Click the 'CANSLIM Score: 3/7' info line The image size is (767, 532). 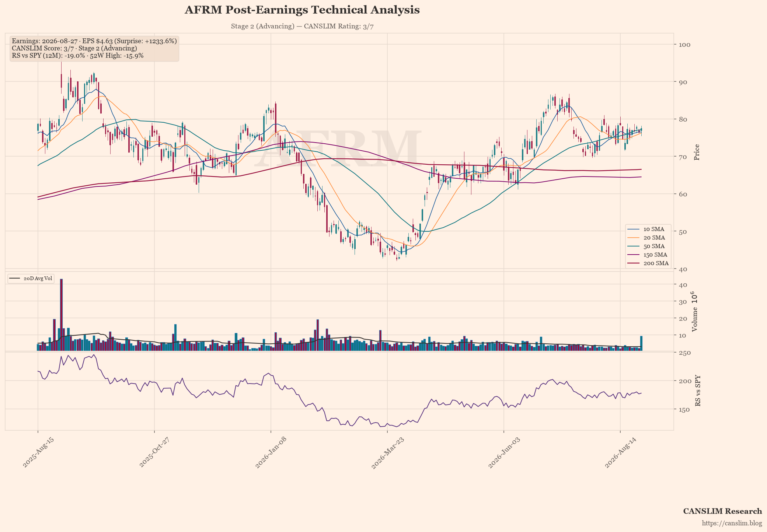pyautogui.click(x=74, y=48)
